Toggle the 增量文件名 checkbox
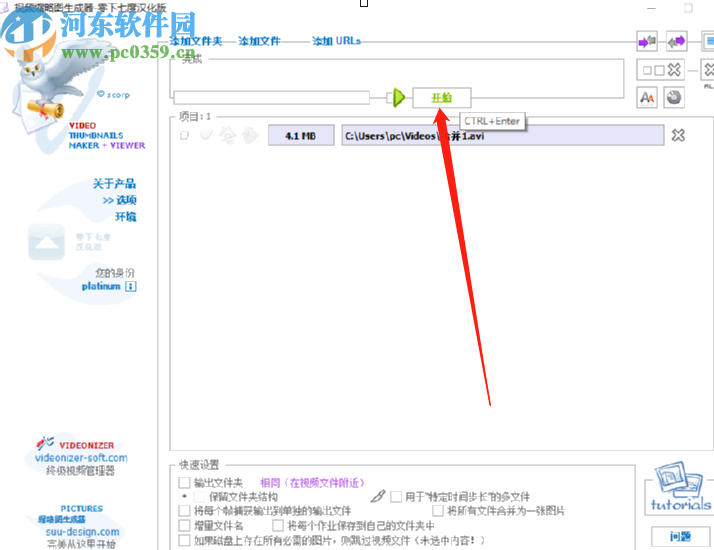This screenshot has width=714, height=550. (x=184, y=525)
